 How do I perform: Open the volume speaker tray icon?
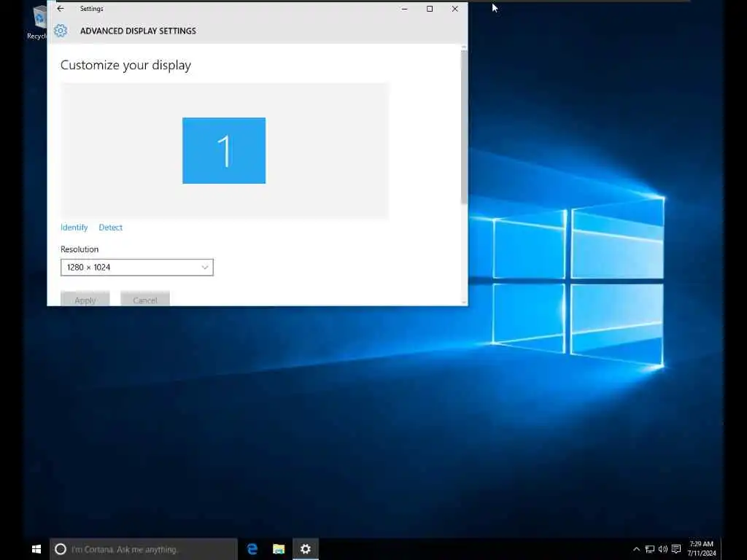point(662,549)
